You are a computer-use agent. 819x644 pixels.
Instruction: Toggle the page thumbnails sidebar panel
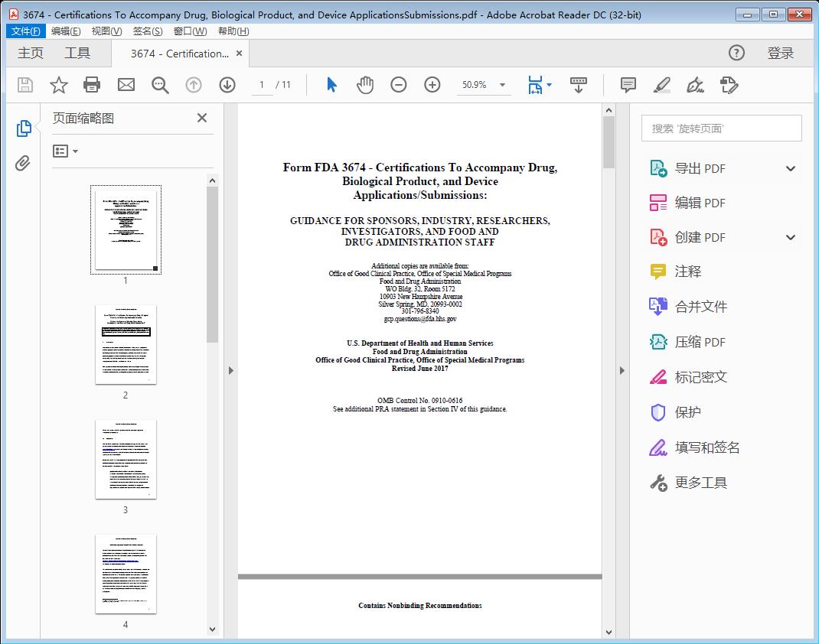(23, 130)
